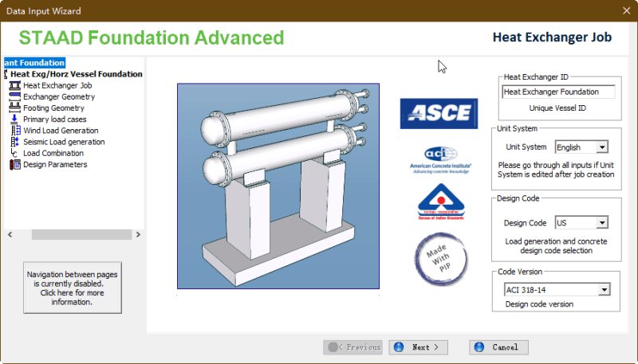Open Load Combination page
Viewport: 638px width, 364px height.
click(53, 153)
